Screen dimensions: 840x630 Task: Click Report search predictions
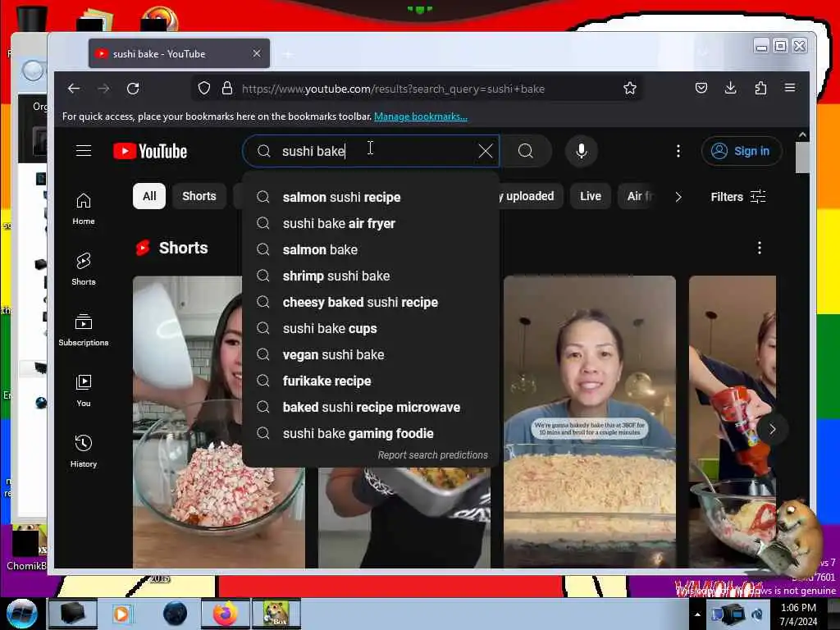(x=433, y=454)
